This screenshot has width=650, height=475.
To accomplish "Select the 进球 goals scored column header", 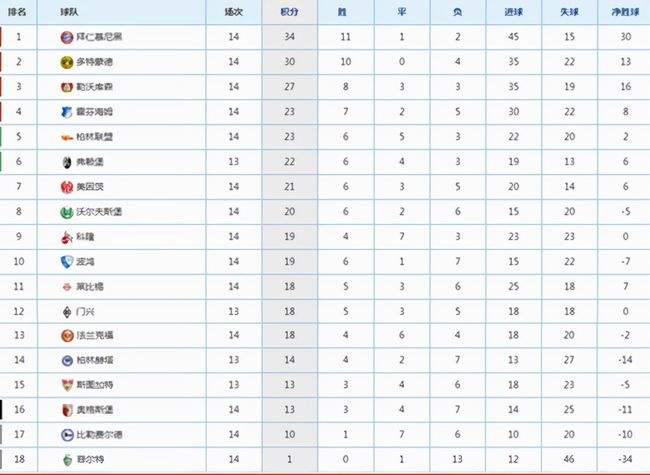I will pos(514,12).
